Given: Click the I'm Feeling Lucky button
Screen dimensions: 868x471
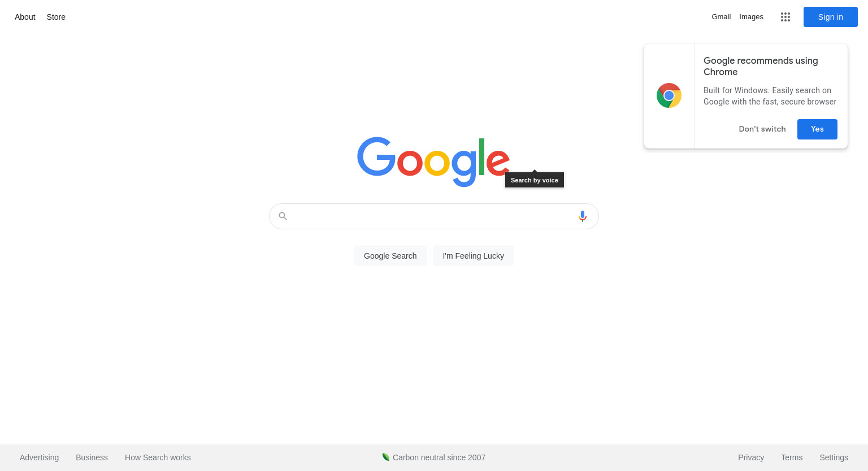Looking at the screenshot, I should [474, 256].
